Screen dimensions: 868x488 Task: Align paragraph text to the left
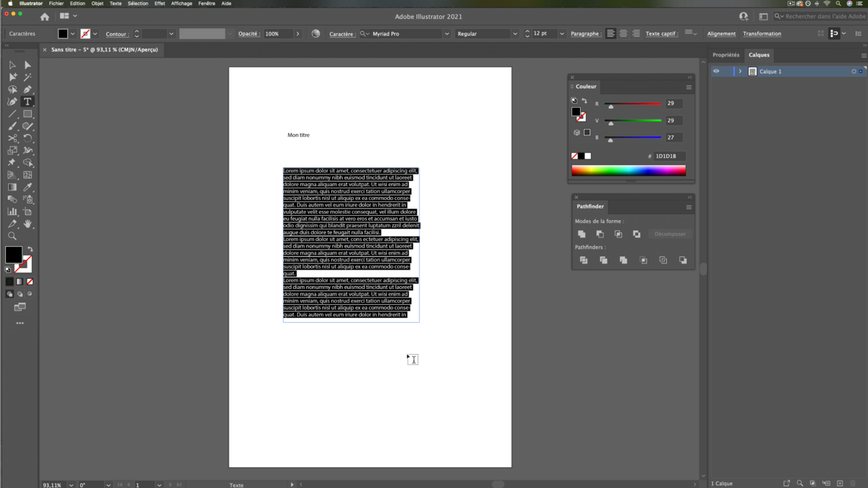click(x=610, y=33)
